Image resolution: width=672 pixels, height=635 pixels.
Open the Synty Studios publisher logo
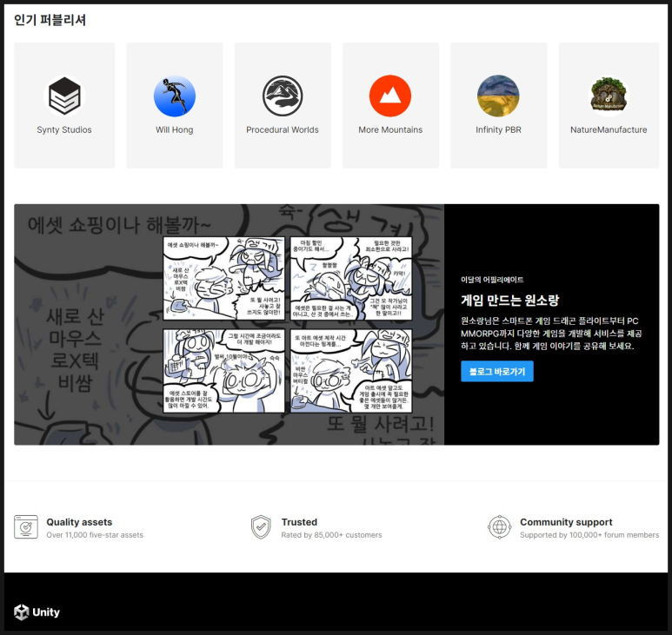tap(64, 96)
